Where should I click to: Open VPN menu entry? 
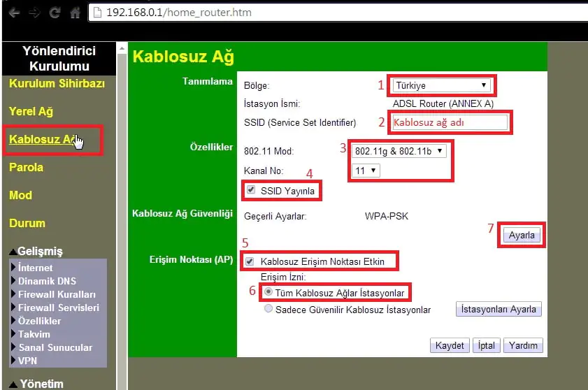coord(28,361)
